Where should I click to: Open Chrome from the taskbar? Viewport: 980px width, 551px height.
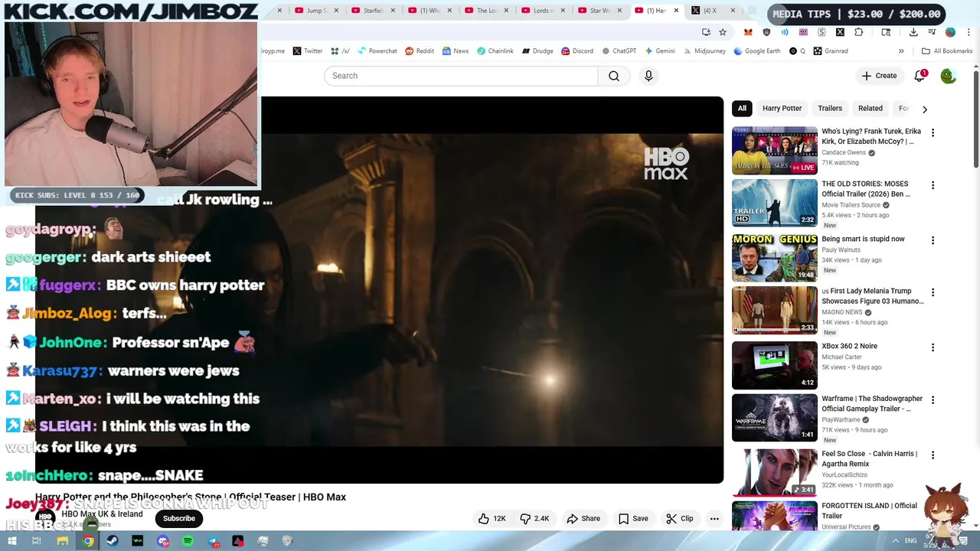pos(88,541)
